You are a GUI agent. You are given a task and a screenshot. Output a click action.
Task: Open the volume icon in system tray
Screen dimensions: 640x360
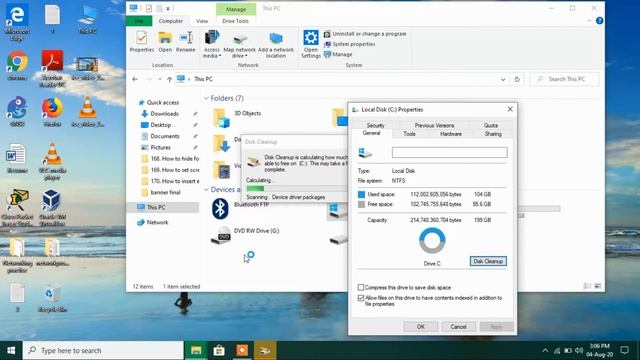(579, 351)
